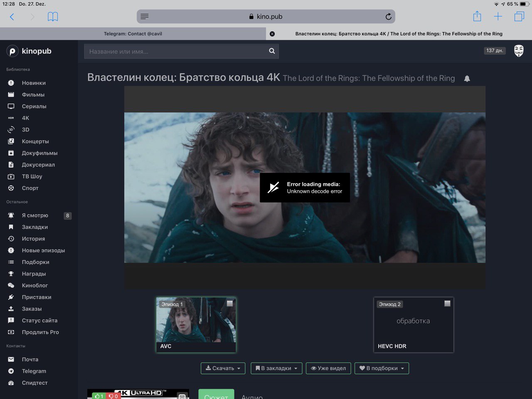Click the Закладки bookmark icon
This screenshot has height=399, width=532.
(x=11, y=227)
